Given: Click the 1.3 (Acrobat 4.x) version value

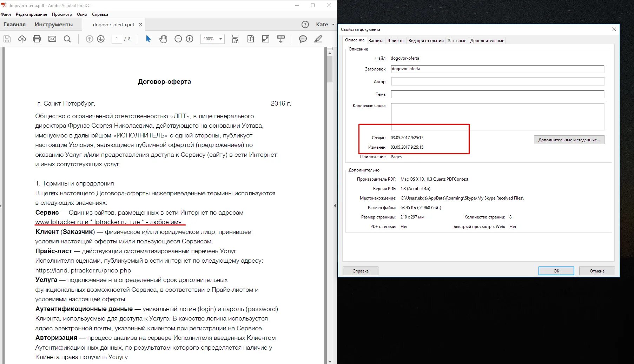Looking at the screenshot, I should [x=415, y=189].
